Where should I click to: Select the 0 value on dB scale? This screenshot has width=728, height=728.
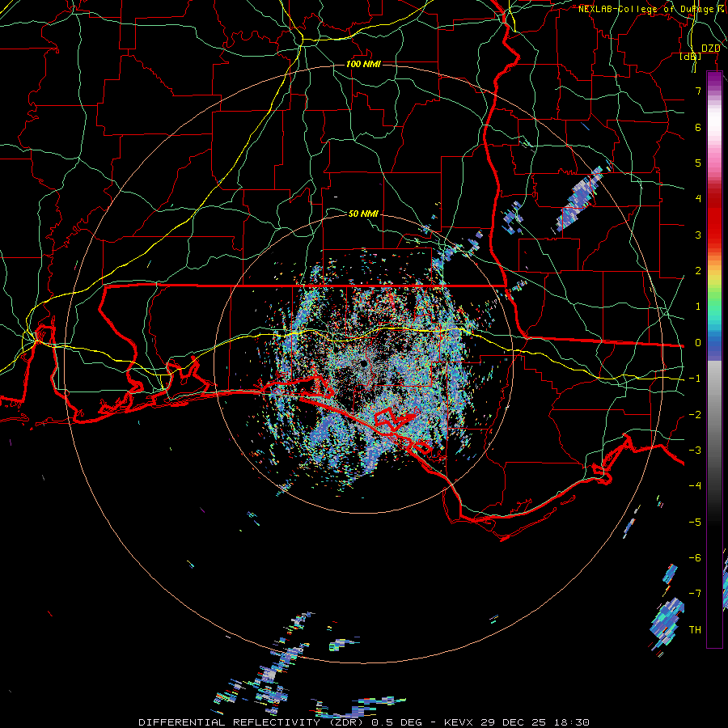point(698,343)
